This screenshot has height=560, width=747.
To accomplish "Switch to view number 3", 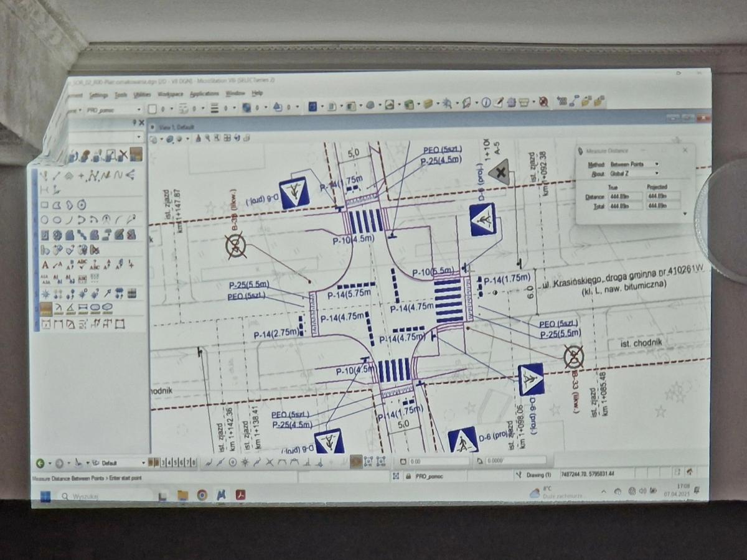I will [163, 462].
